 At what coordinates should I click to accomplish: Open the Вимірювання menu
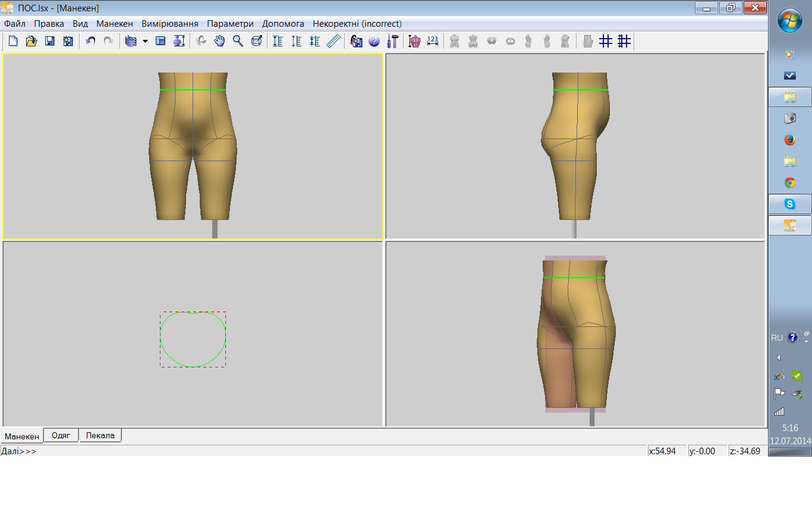[x=169, y=24]
